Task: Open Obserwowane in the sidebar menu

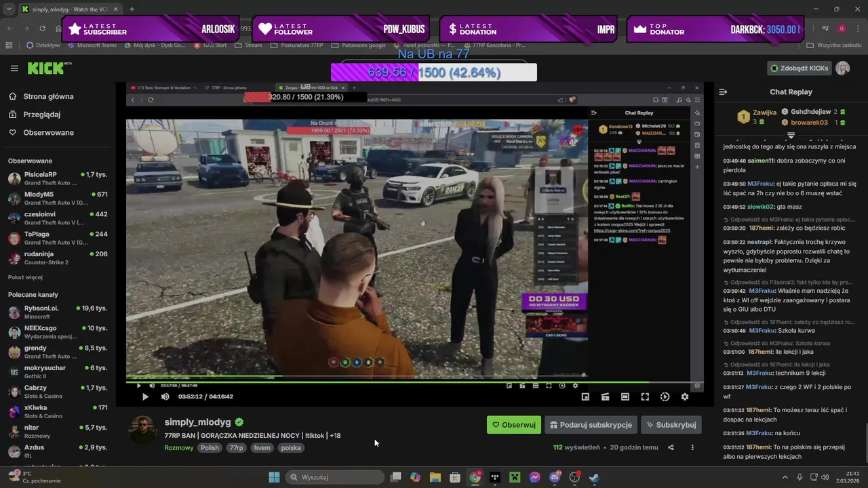Action: 48,132
